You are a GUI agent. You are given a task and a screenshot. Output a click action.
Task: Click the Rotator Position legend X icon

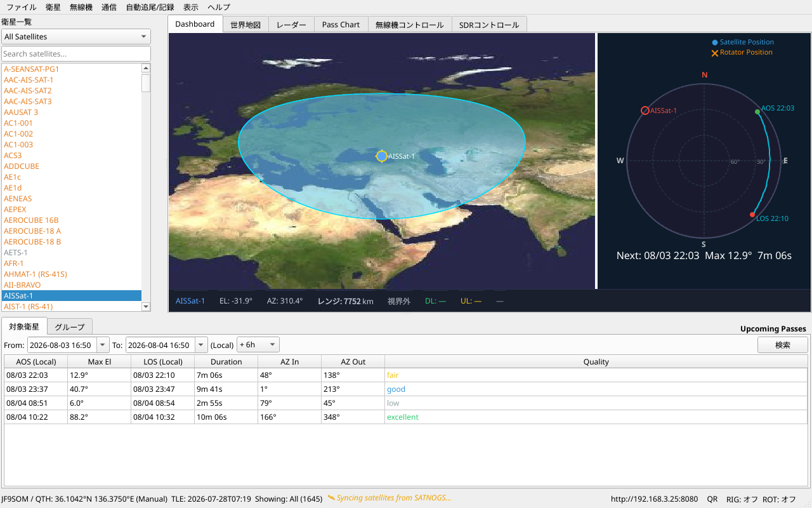(x=715, y=53)
